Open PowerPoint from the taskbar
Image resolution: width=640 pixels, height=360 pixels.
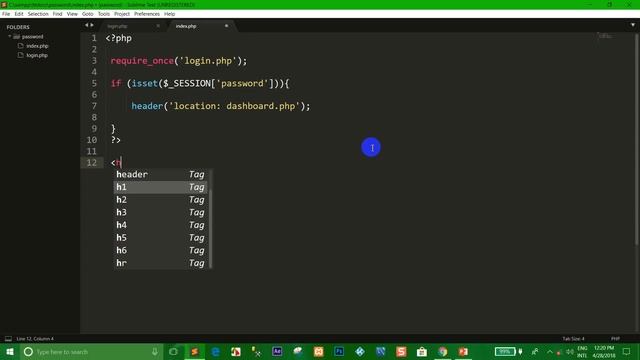(x=463, y=352)
